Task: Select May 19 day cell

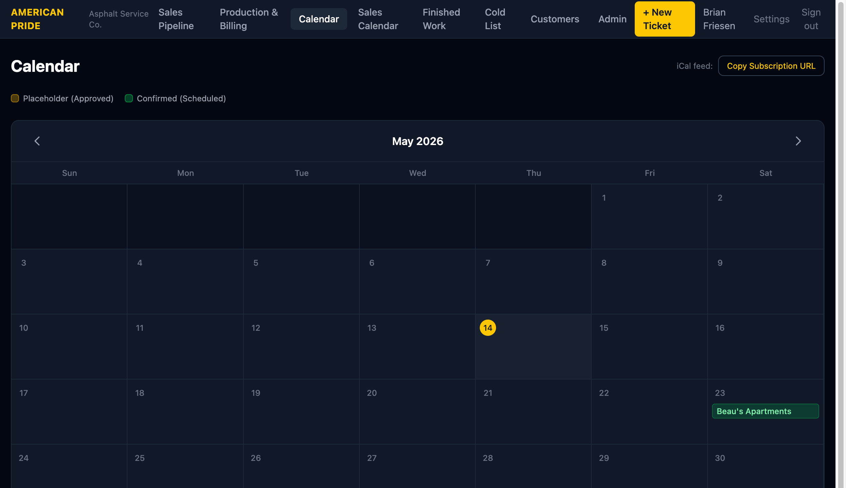Action: [x=301, y=412]
